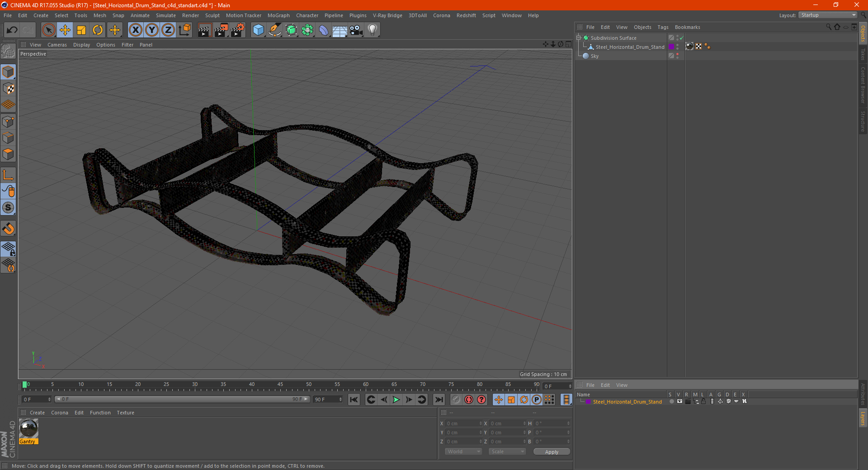Add a Cube primitive object
Screen dimensions: 868x470
click(x=258, y=30)
